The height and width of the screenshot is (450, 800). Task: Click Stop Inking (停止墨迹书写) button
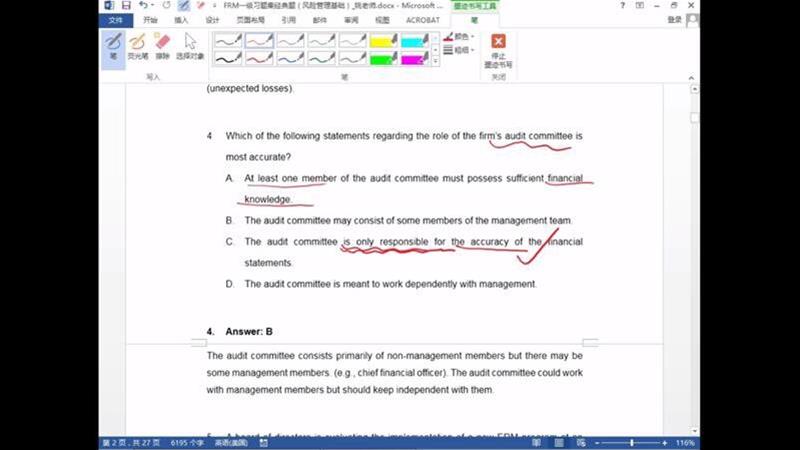pyautogui.click(x=498, y=48)
